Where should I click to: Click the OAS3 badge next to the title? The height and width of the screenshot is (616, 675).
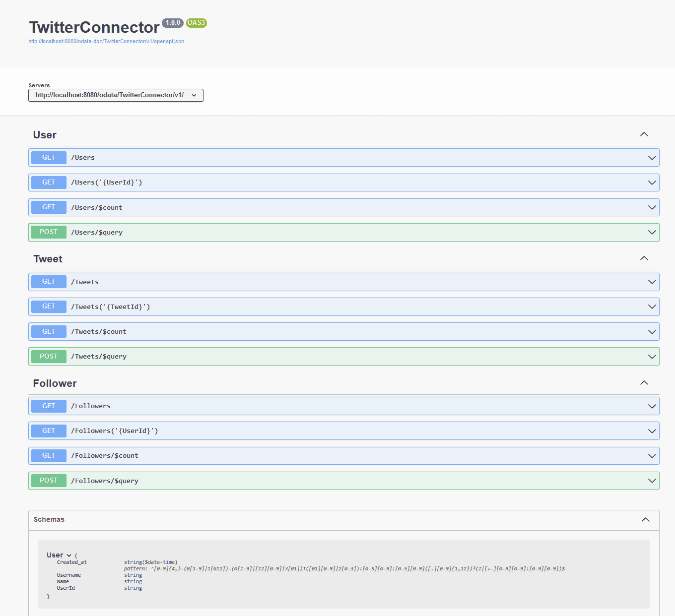point(196,23)
